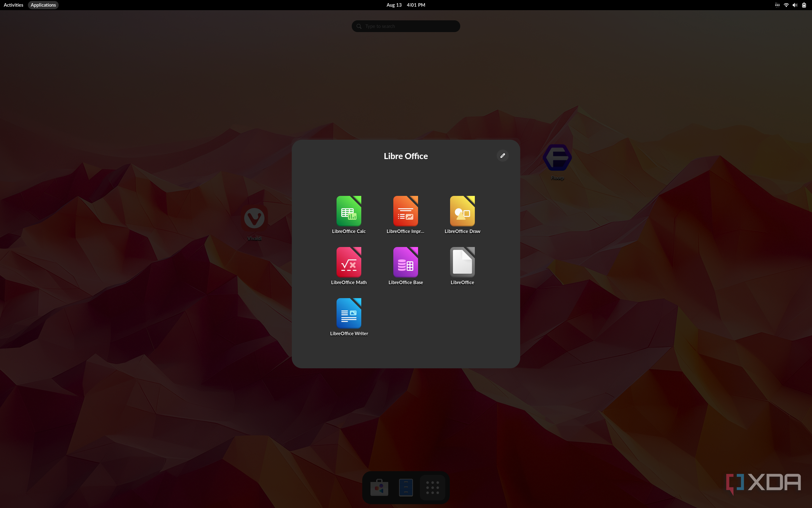
Task: Click the search magnifier icon
Action: (x=359, y=26)
